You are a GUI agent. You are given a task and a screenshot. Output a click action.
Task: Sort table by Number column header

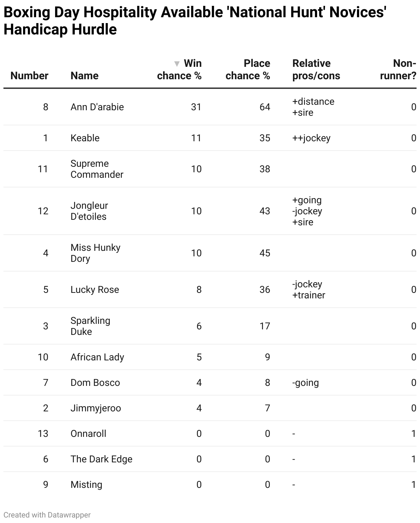[29, 76]
